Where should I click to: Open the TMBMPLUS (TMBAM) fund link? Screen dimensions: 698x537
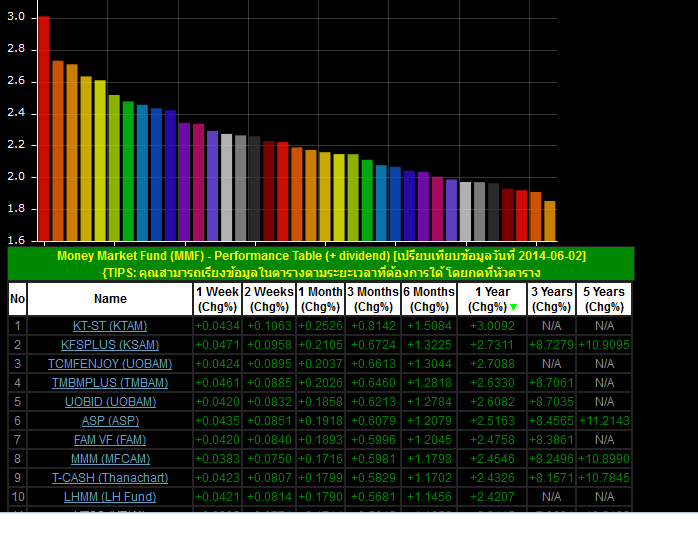[x=110, y=383]
